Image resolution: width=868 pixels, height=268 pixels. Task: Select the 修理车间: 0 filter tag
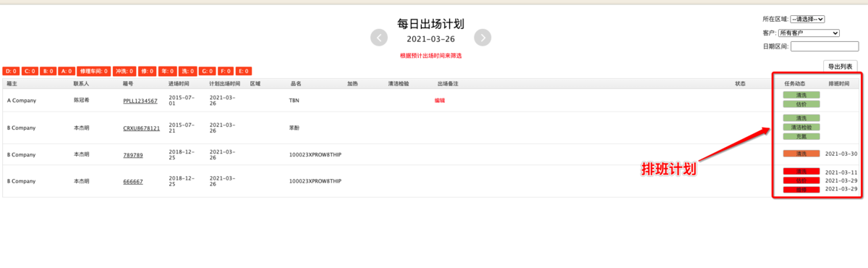point(93,71)
